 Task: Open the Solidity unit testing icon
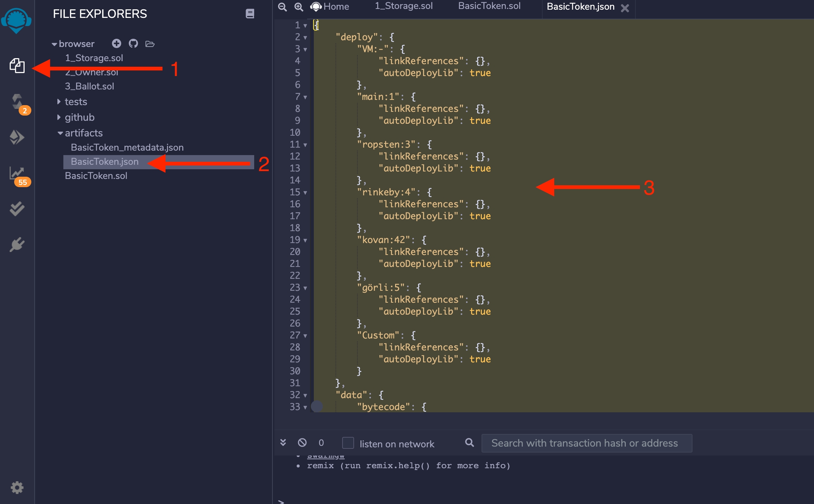coord(17,209)
